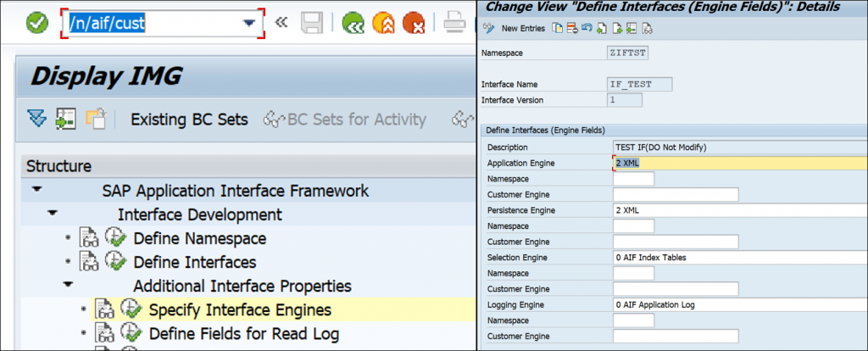Click the Namespace ZIFTST field

pos(628,53)
